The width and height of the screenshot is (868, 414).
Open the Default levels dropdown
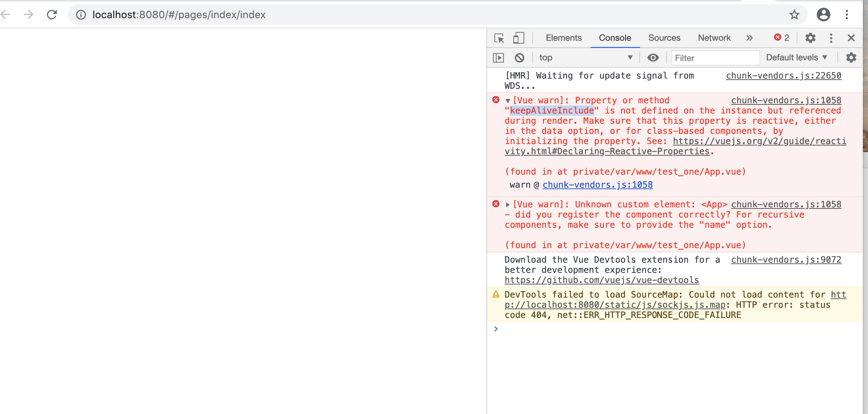click(797, 57)
